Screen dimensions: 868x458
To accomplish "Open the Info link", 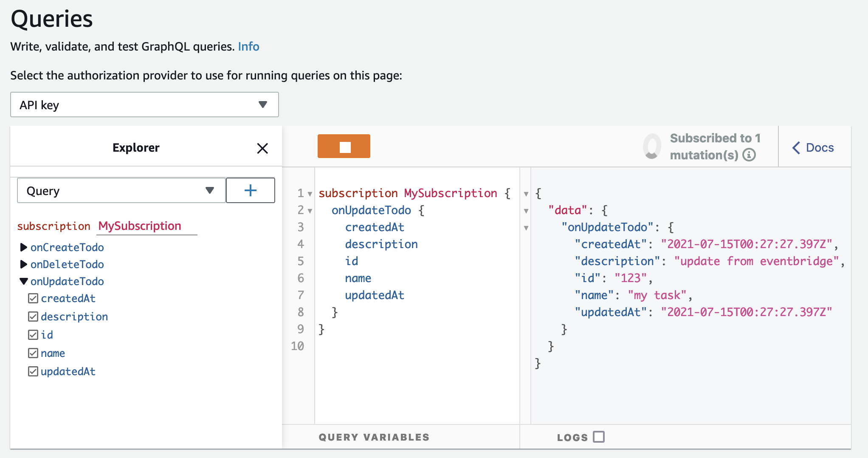I will 248,46.
